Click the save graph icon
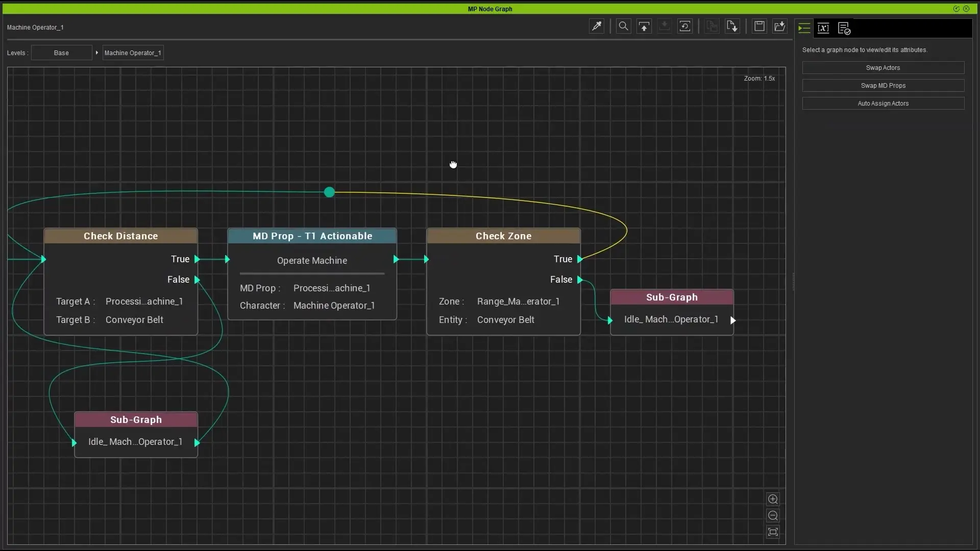Viewport: 980px width, 551px height. pyautogui.click(x=759, y=26)
